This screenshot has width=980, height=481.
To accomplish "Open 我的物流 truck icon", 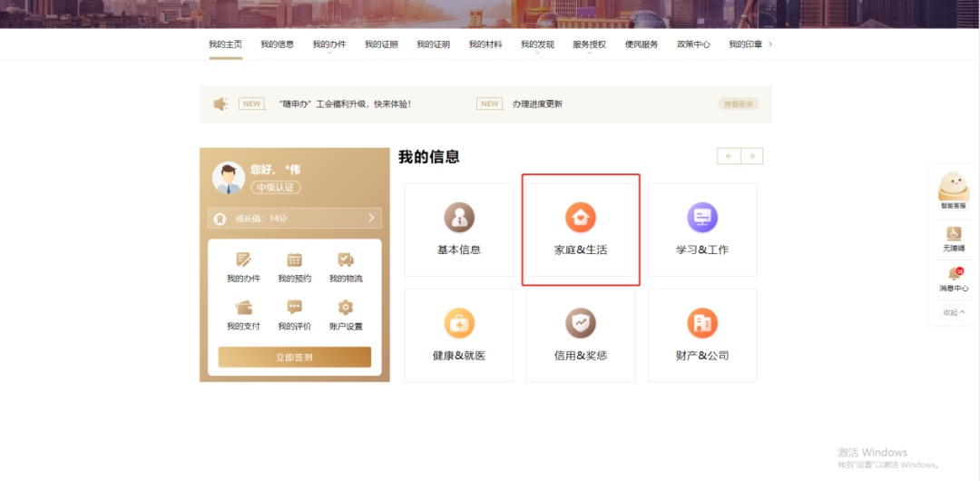I will [346, 260].
